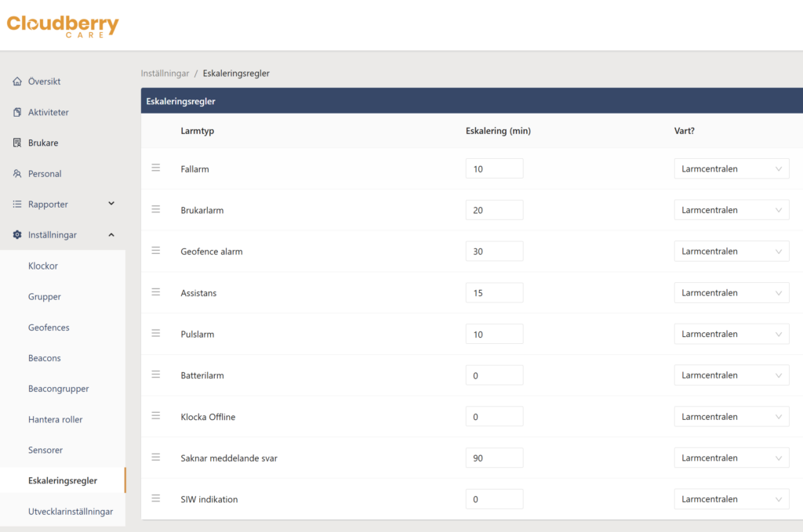Click the SIW indikation label

[209, 499]
